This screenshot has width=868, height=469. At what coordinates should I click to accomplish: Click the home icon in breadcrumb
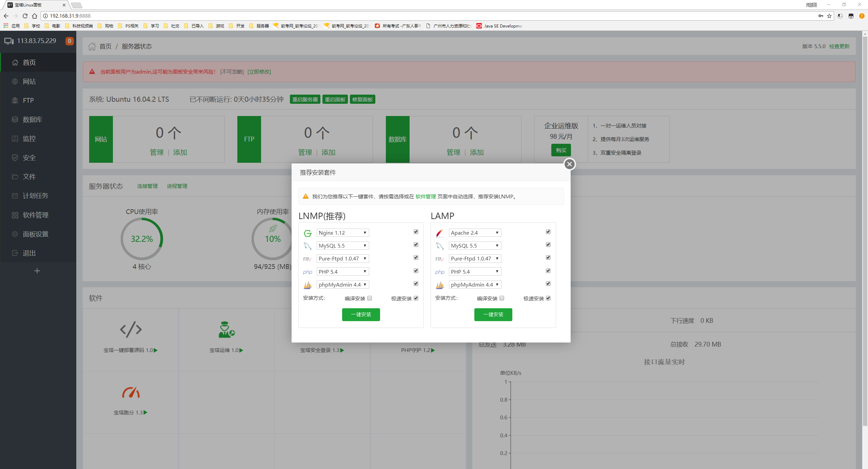[x=92, y=46]
